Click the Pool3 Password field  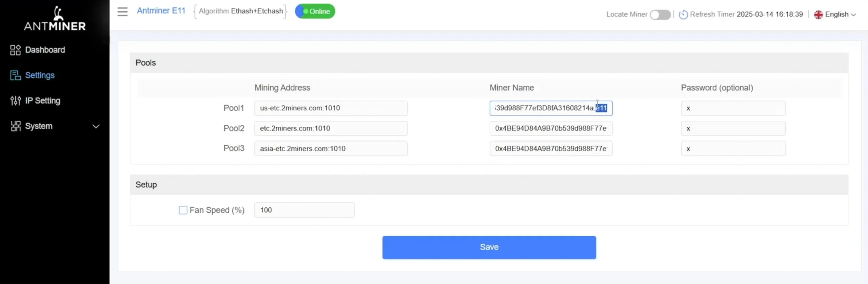click(x=733, y=148)
